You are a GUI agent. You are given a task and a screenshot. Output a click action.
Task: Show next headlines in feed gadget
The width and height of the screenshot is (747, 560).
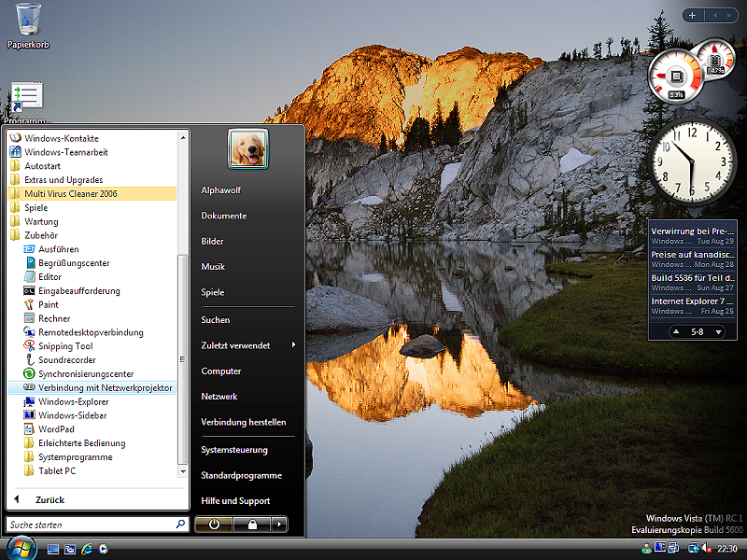coord(718,331)
